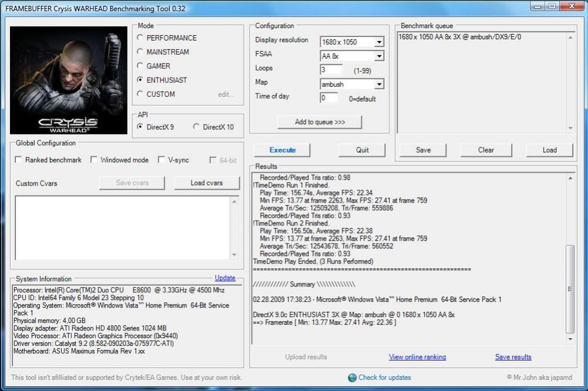Click the Crysis Warhead cover image

click(x=69, y=80)
